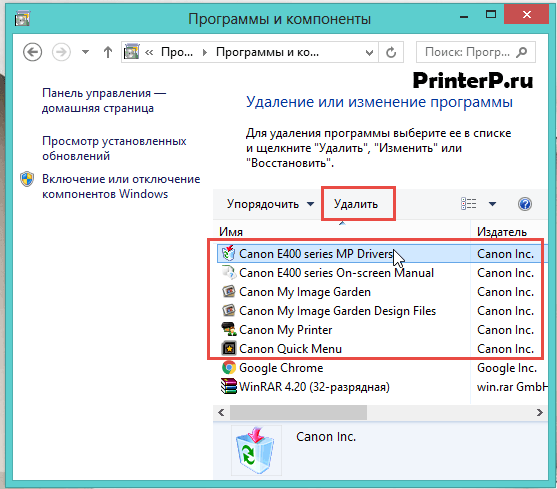The height and width of the screenshot is (489, 557).
Task: Refresh the programs list
Action: [391, 52]
